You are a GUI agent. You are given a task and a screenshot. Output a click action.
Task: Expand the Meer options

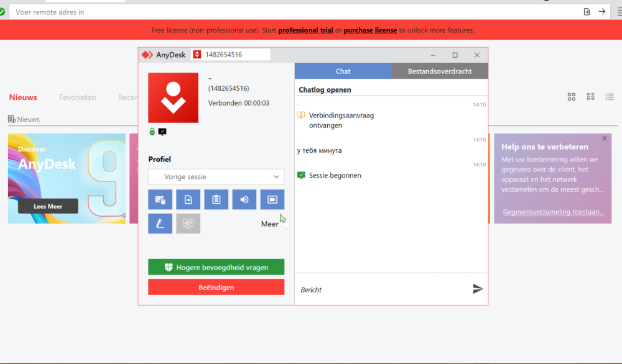click(x=270, y=224)
